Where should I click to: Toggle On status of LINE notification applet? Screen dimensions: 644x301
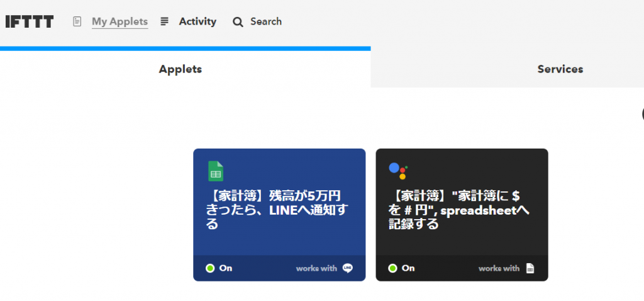click(x=219, y=268)
